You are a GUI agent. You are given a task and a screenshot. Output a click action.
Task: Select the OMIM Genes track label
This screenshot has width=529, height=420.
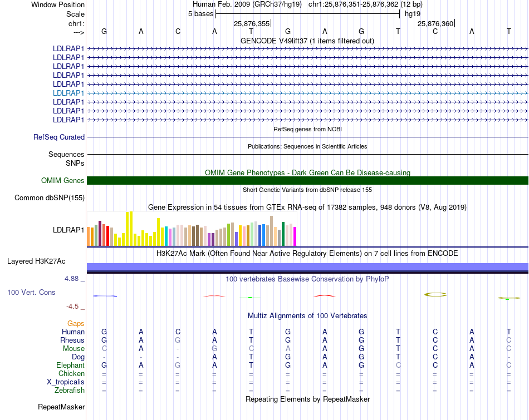click(62, 180)
